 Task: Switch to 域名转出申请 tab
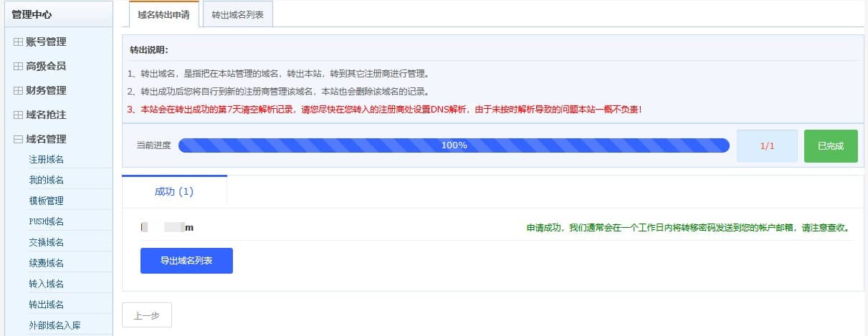164,15
